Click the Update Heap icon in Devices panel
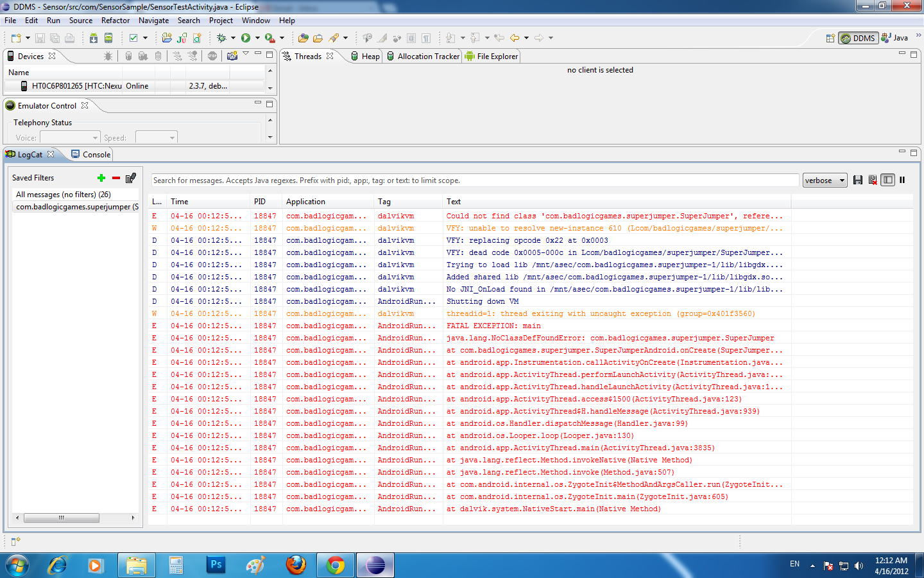Screen dimensions: 924x578 coord(128,56)
